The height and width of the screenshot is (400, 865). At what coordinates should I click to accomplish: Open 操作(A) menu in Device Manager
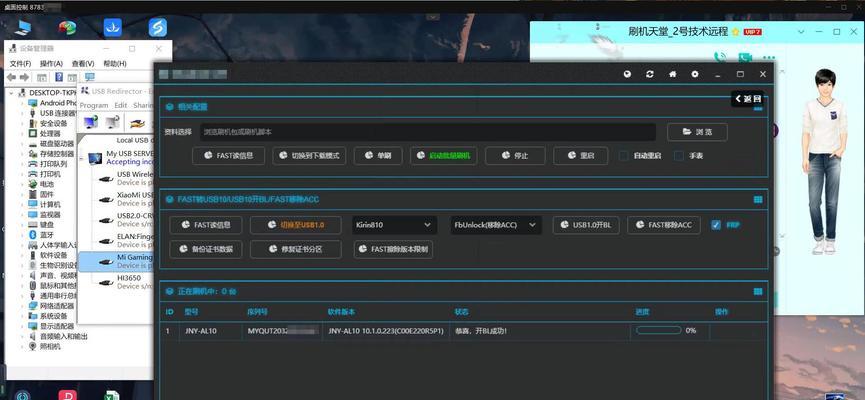pos(51,63)
